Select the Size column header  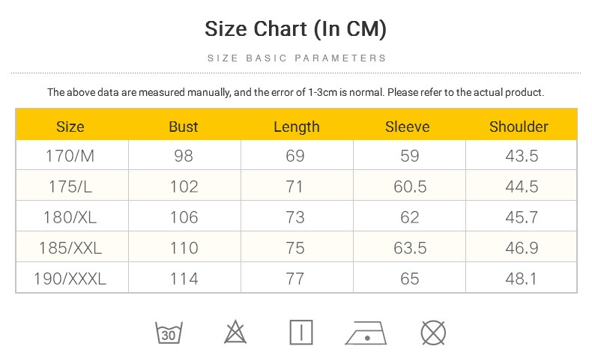coord(70,127)
